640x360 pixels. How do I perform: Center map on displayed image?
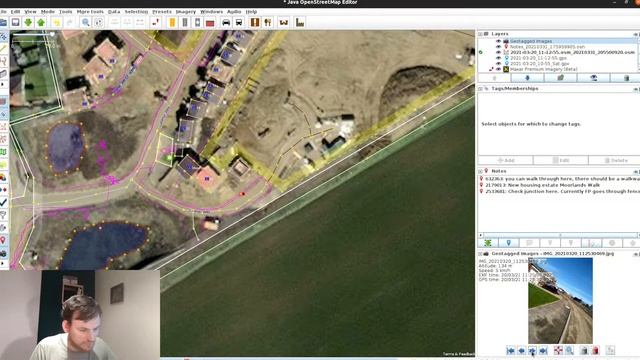tap(558, 350)
